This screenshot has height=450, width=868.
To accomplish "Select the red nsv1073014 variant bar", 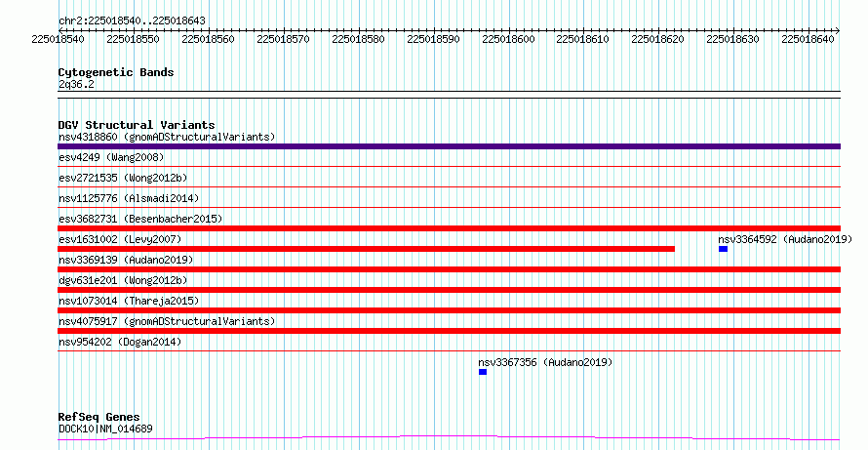I will pyautogui.click(x=449, y=310).
